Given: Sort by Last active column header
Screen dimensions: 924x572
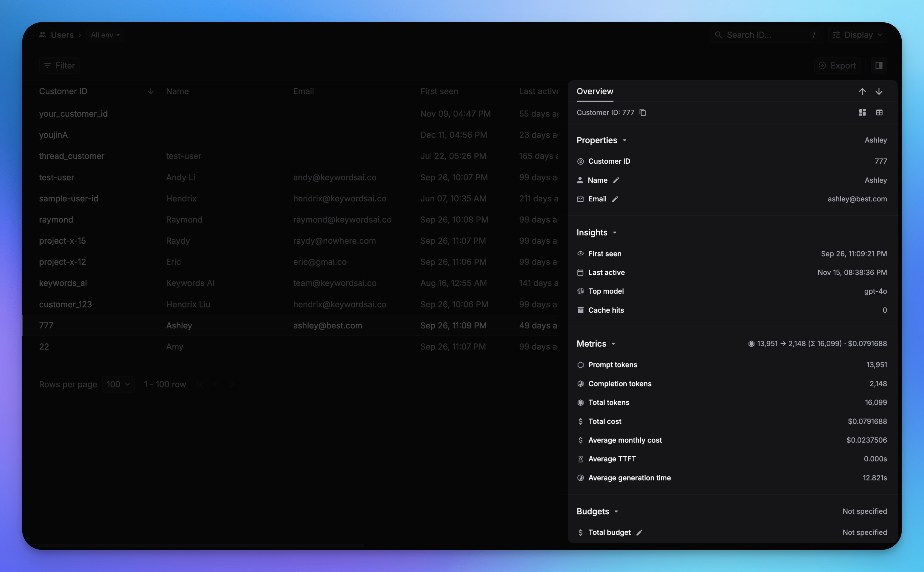Looking at the screenshot, I should [x=538, y=91].
